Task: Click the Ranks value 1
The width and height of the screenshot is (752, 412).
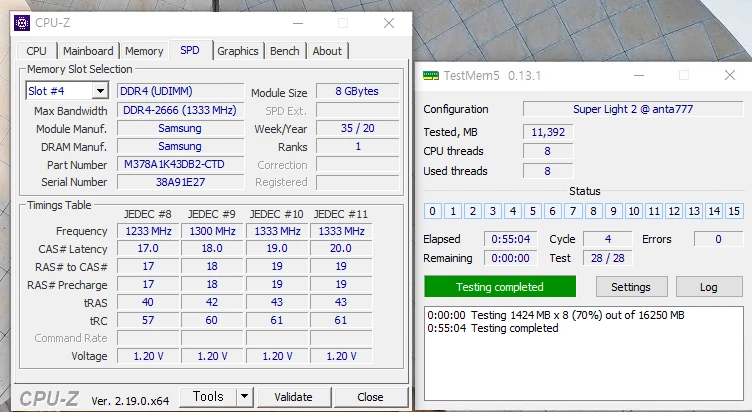Action: [x=357, y=146]
